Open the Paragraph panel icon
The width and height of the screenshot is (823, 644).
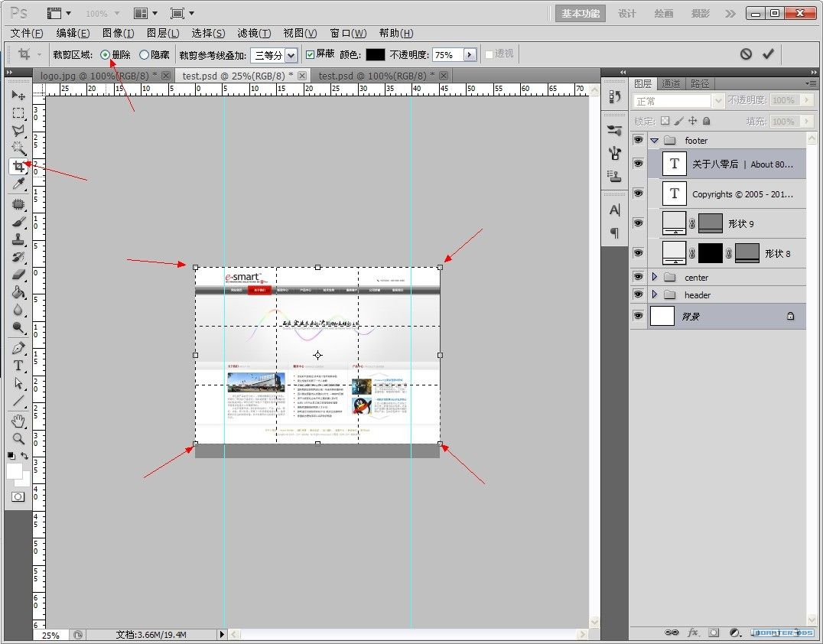tap(615, 233)
